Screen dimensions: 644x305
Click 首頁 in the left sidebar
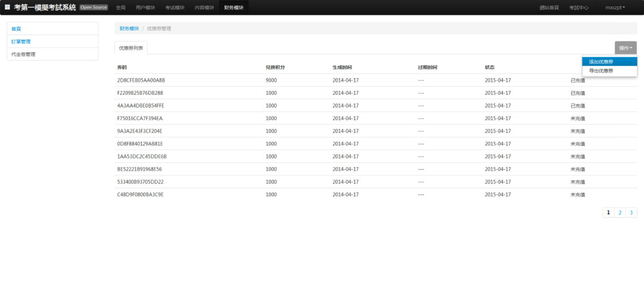click(16, 29)
